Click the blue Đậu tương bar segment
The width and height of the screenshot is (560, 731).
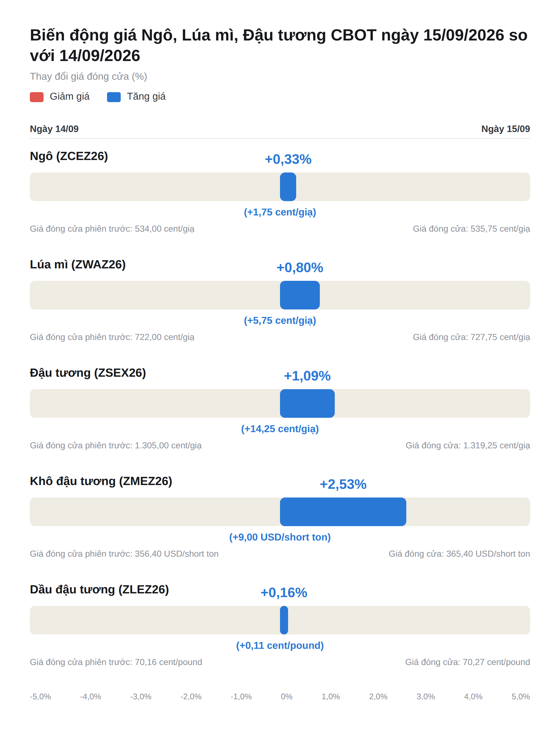(307, 403)
